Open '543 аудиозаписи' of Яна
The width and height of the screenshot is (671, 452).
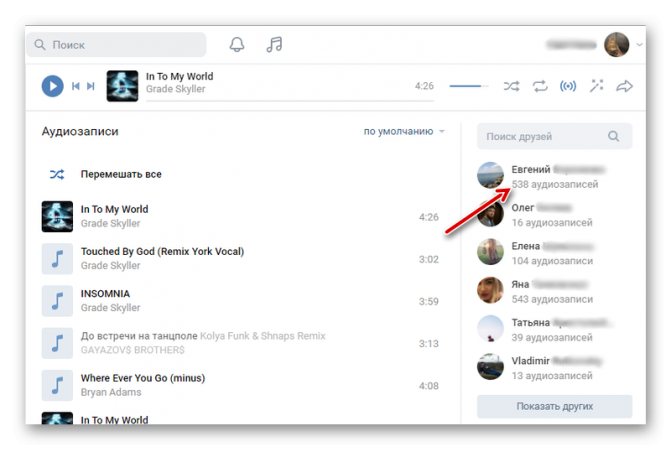tap(552, 299)
